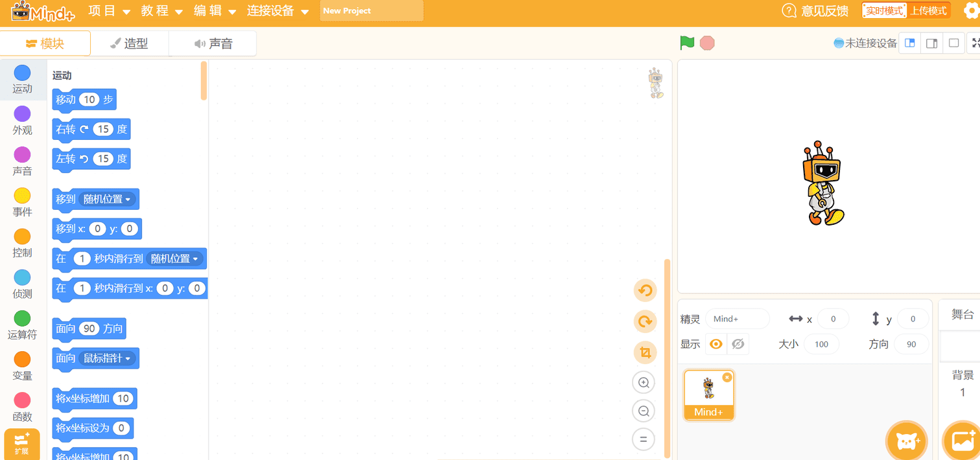
Task: Click the redo arrow in the workspace
Action: (x=645, y=321)
